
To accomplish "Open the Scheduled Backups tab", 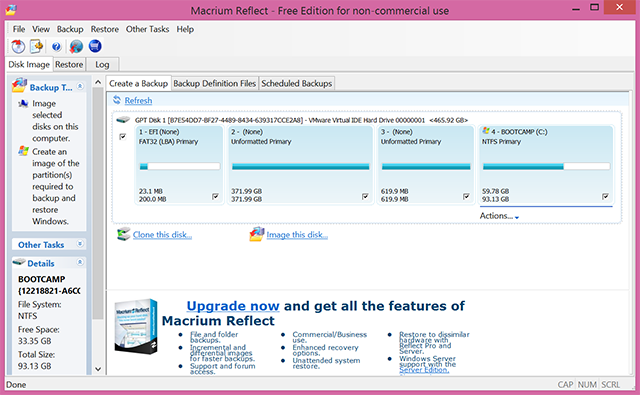I will tap(297, 83).
